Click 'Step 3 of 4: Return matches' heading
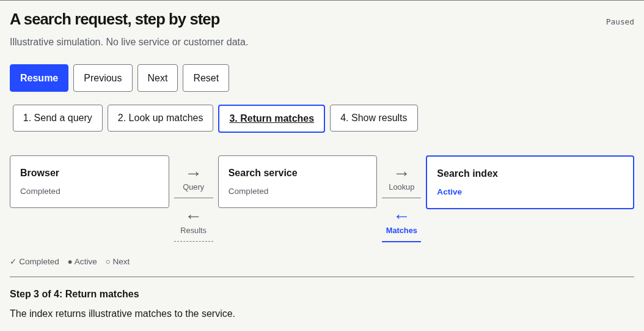 click(x=75, y=294)
